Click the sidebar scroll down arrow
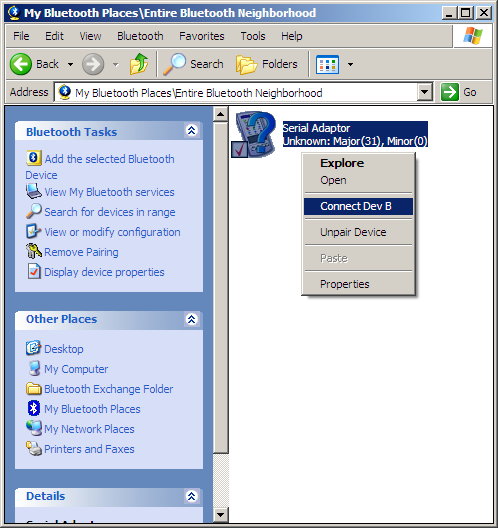Screen dimensions: 498x528 [220, 514]
